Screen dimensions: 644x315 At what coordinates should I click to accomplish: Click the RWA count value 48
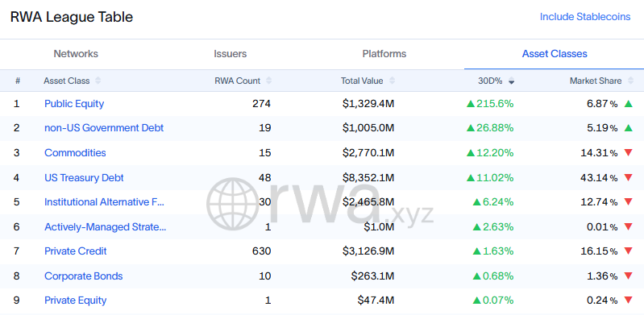pos(265,178)
